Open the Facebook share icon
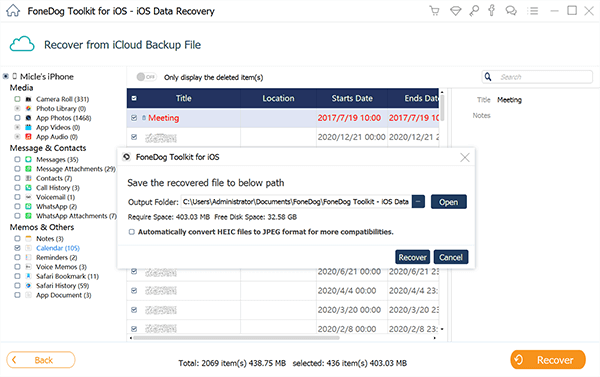Screen dimensions: 600x377 [x=492, y=10]
